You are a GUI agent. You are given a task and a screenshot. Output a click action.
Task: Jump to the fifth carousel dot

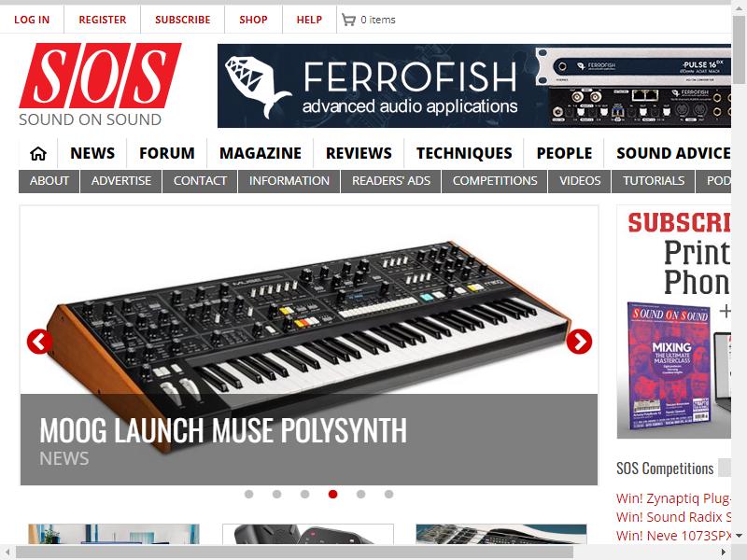360,495
